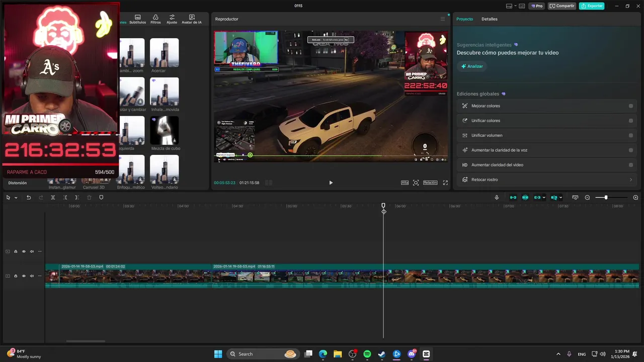
Task: Click the trim right split icon
Action: click(x=77, y=198)
